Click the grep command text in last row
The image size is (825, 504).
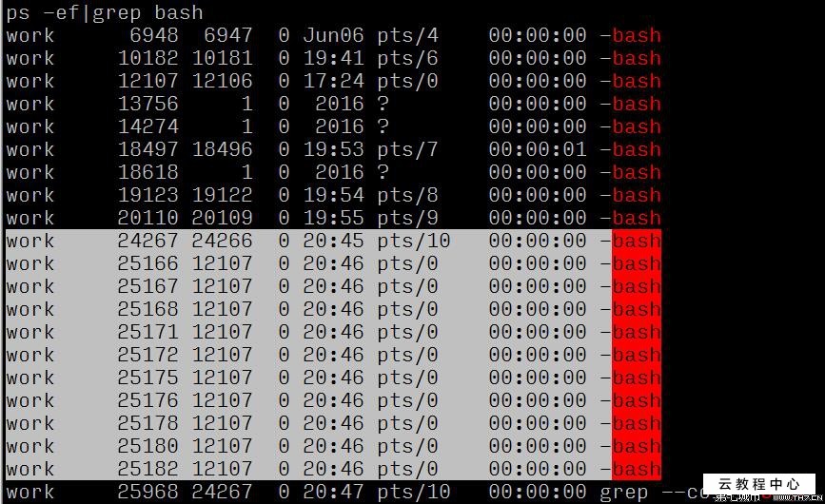click(623, 493)
